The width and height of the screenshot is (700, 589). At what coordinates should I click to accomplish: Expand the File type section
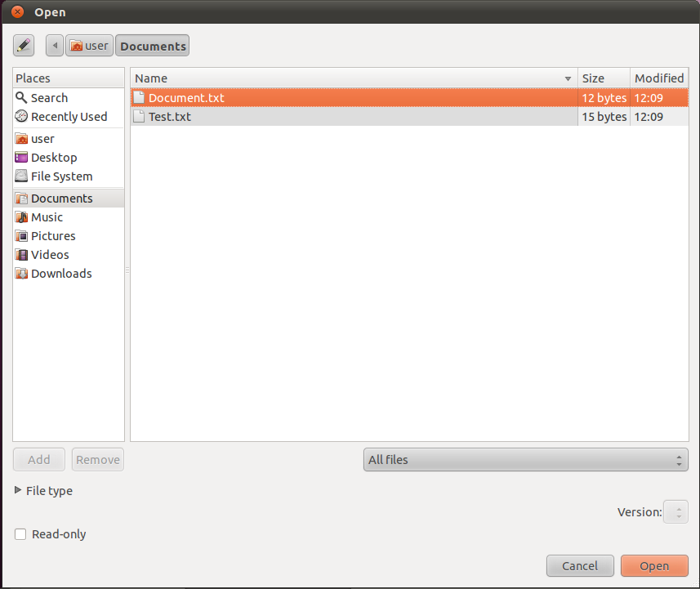point(20,491)
